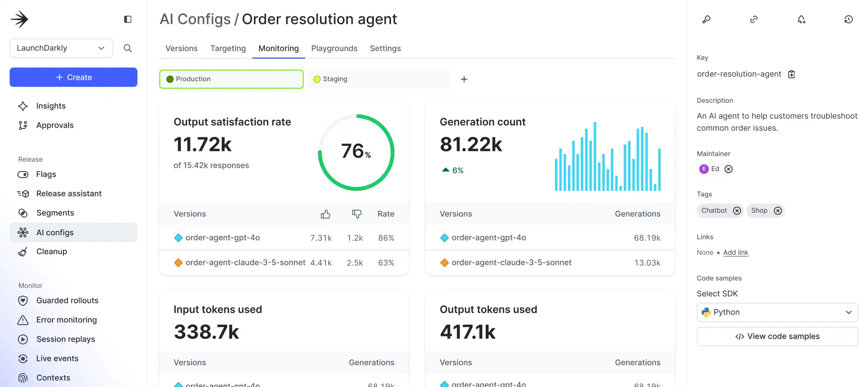Open Approvals in the sidebar
The width and height of the screenshot is (868, 387).
click(x=55, y=125)
